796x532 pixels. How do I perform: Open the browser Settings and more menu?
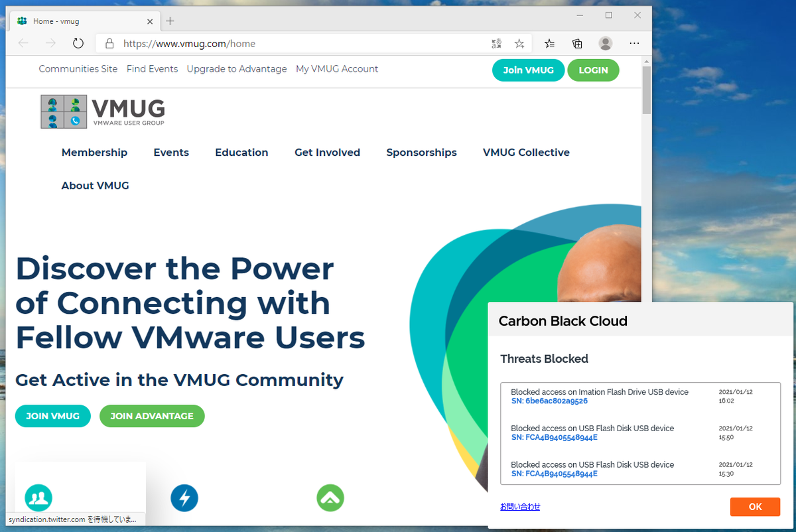[634, 43]
